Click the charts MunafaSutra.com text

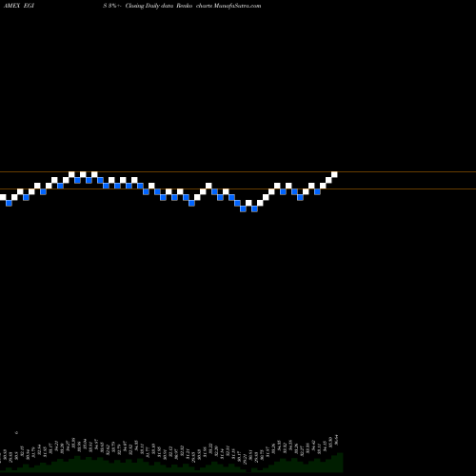click(x=228, y=6)
